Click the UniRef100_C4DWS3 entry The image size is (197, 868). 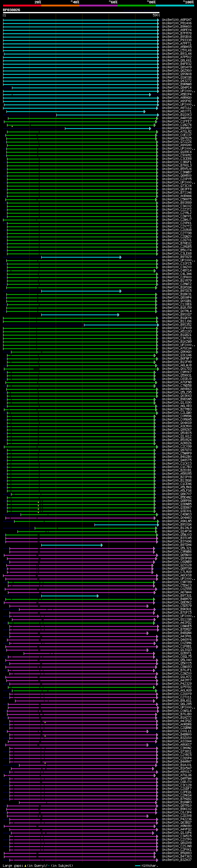176,515
